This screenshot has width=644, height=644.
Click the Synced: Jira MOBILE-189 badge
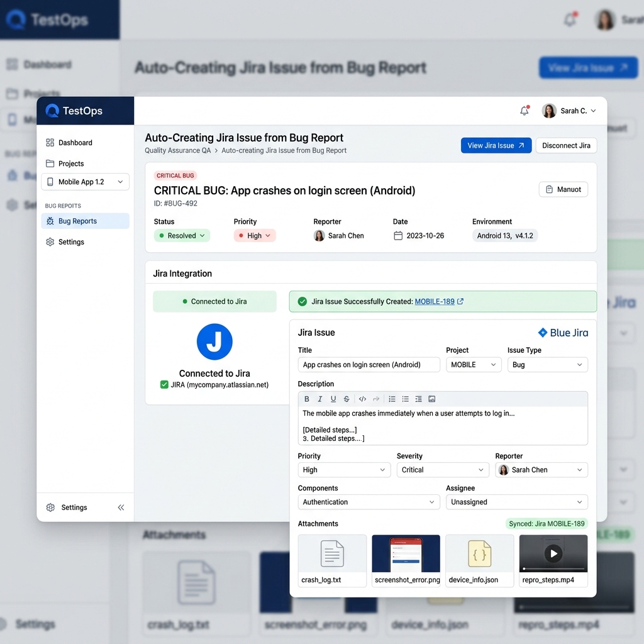pyautogui.click(x=547, y=524)
